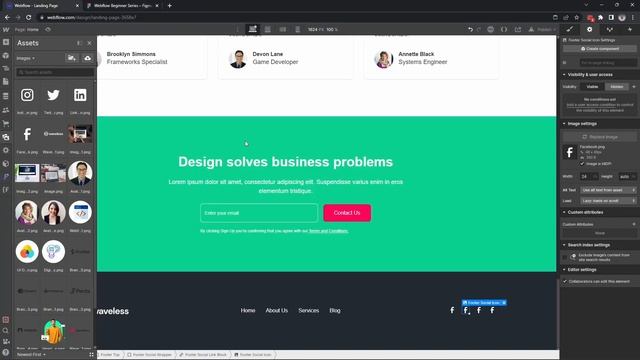Create a new asset folder
This screenshot has width=640, height=360.
coord(72,58)
